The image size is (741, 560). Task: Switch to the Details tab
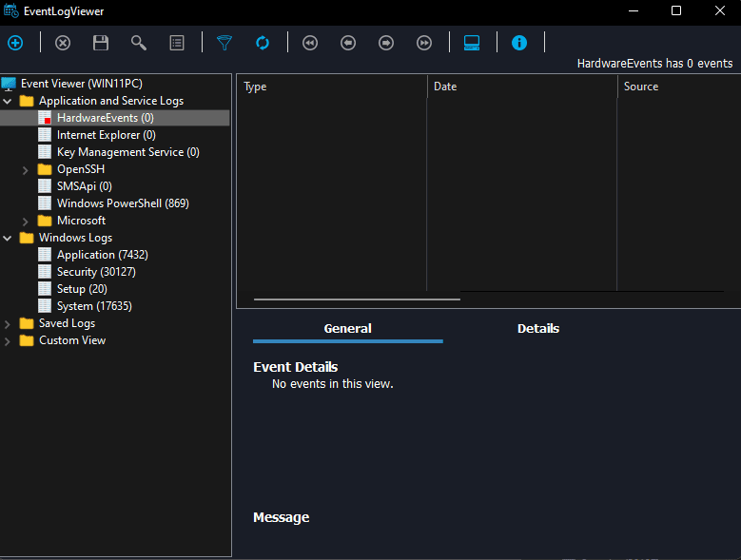[537, 329]
